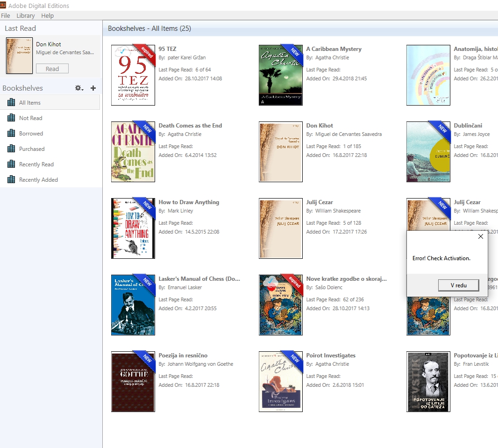This screenshot has width=498, height=448.
Task: Click the Recently Added bookshelf icon
Action: pyautogui.click(x=11, y=179)
